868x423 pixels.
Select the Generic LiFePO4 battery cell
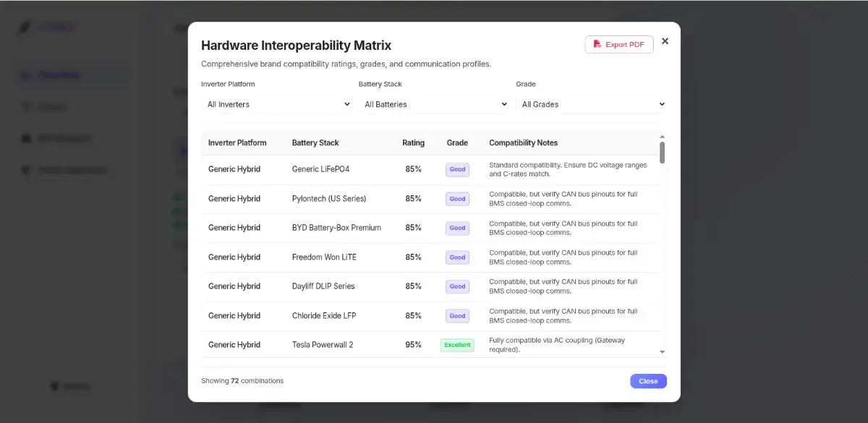coord(320,169)
